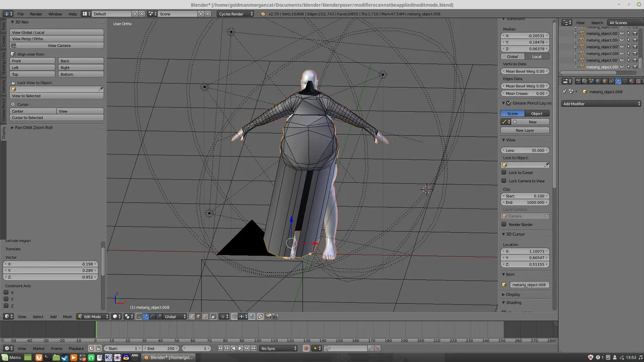Viewport: 644px width, 362px height.
Task: Expand the metarig_object.004 tree entry
Action: point(575,40)
